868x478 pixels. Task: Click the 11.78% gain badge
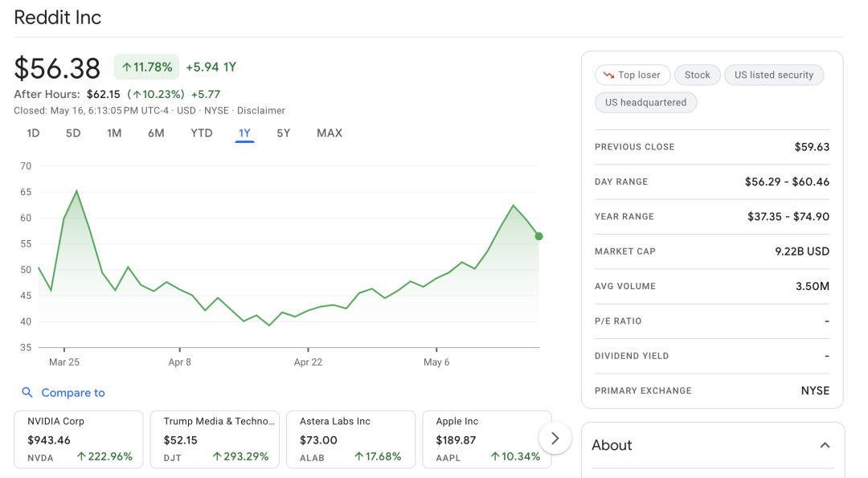[147, 67]
